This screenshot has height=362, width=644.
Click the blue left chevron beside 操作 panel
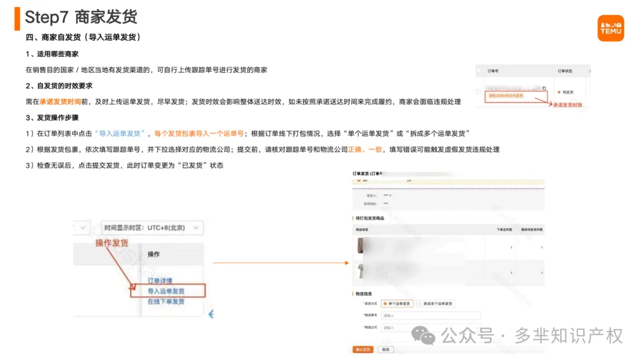pyautogui.click(x=210, y=314)
